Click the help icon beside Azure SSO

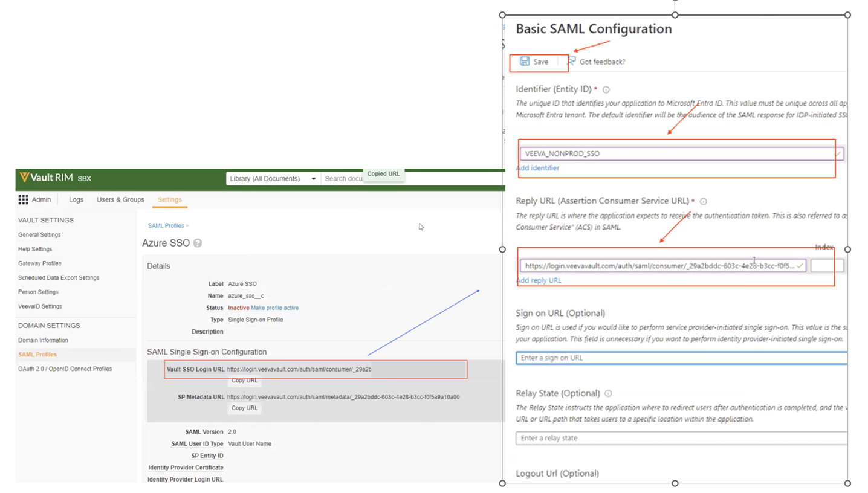pyautogui.click(x=197, y=243)
